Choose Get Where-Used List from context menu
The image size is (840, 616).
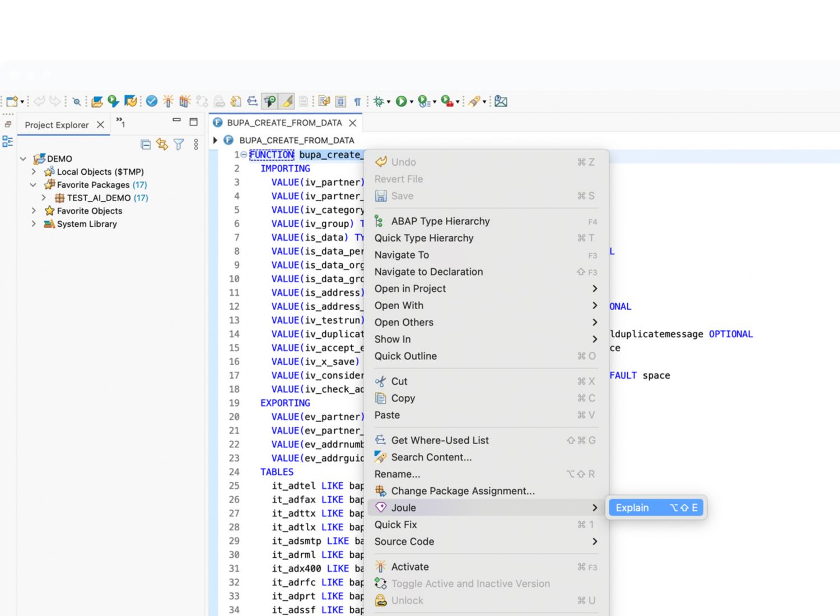440,440
